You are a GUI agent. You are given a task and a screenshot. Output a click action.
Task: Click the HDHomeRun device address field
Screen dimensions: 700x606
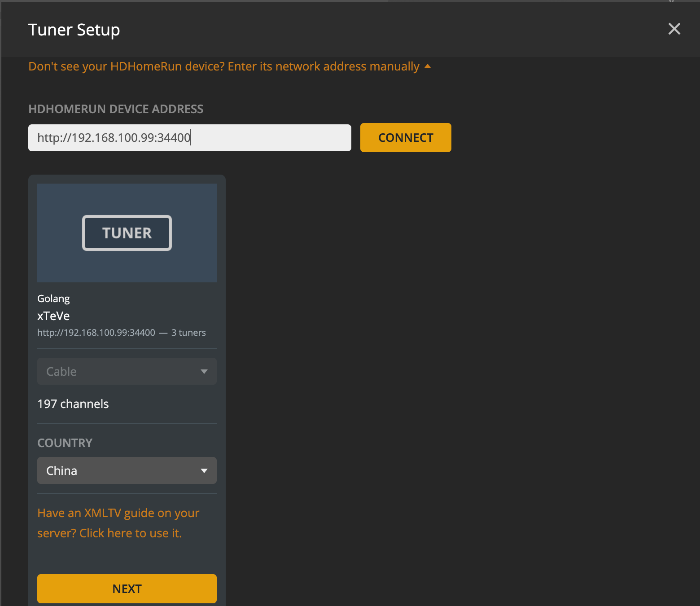click(190, 138)
